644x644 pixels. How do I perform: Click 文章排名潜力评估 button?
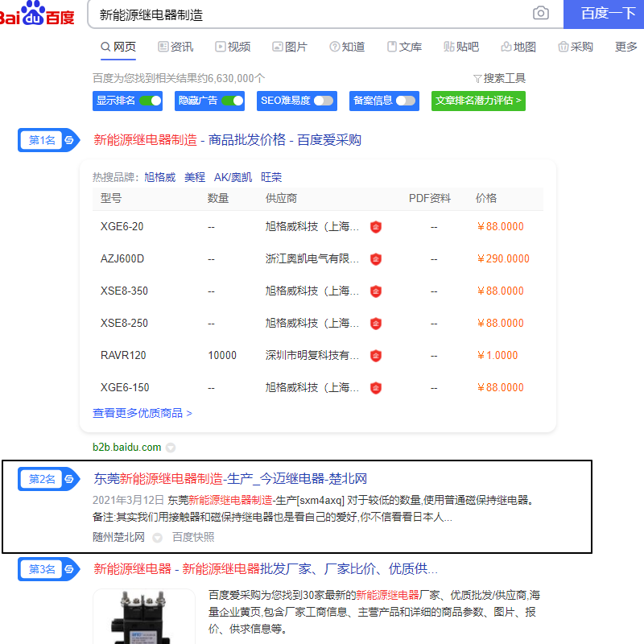(x=478, y=101)
